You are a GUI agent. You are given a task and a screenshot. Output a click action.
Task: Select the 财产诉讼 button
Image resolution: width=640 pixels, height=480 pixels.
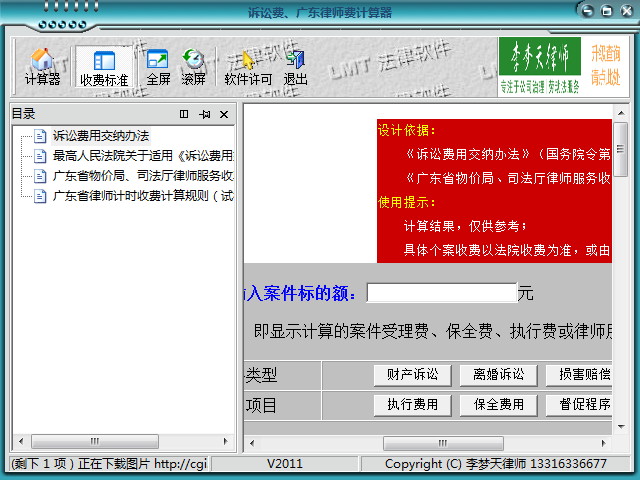pos(413,375)
